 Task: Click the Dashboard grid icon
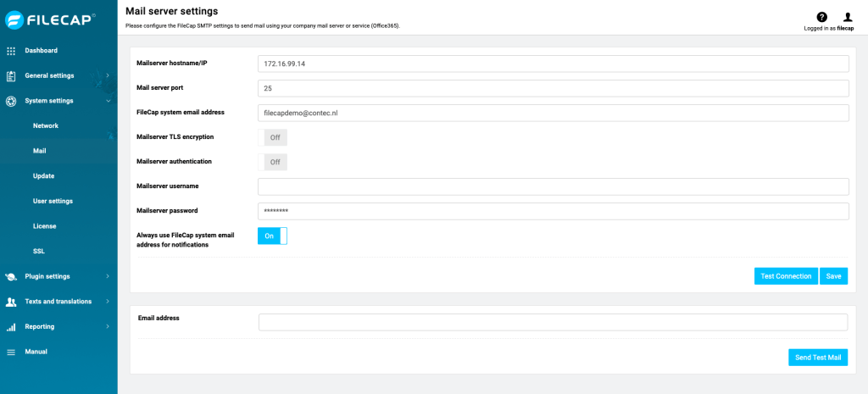[10, 51]
